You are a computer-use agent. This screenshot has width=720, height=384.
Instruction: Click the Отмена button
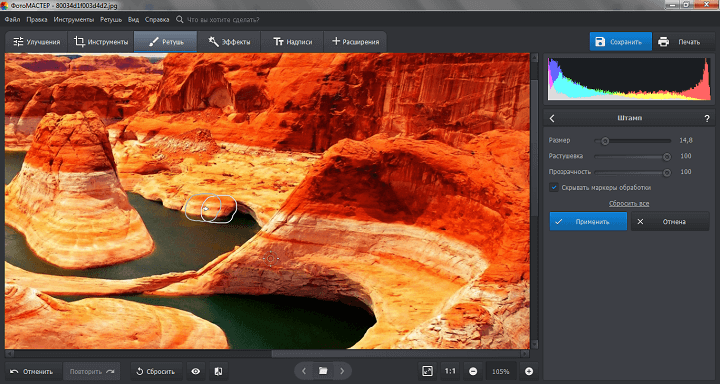pos(670,221)
